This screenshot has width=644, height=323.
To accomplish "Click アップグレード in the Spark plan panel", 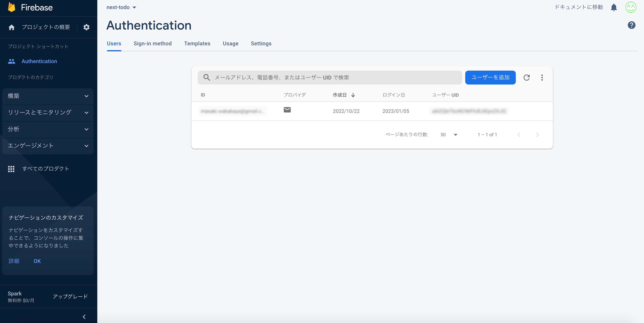I will tap(70, 297).
